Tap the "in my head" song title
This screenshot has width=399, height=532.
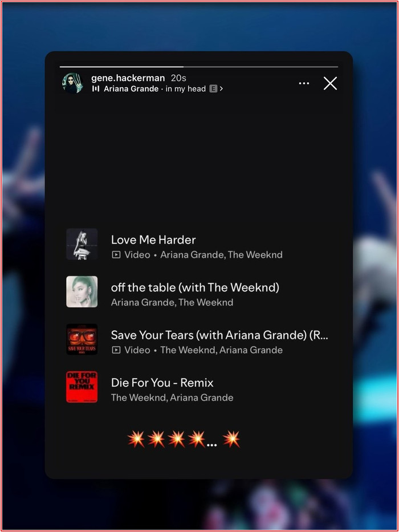pyautogui.click(x=186, y=89)
